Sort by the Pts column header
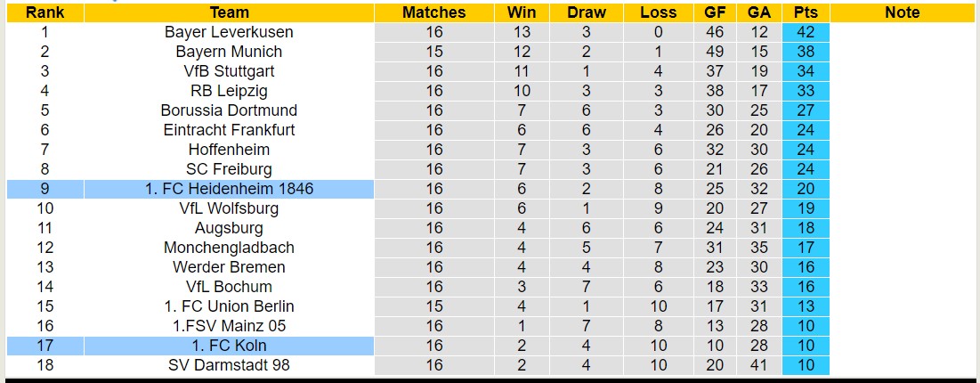 click(x=806, y=12)
